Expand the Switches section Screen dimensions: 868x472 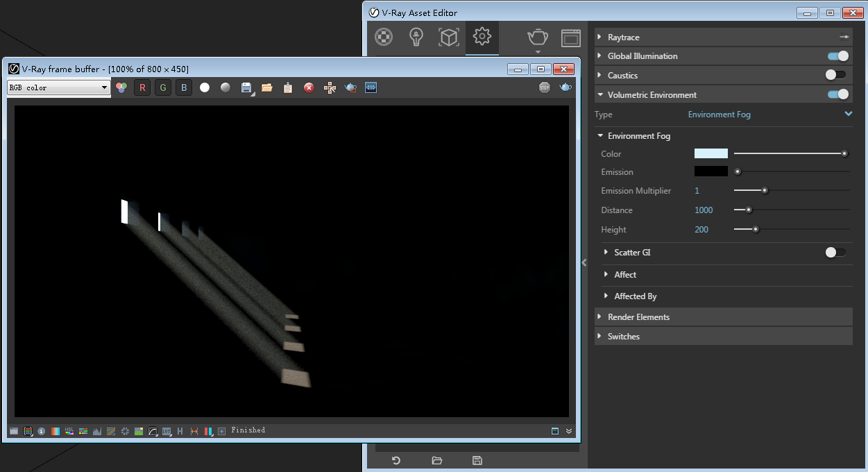(x=623, y=337)
